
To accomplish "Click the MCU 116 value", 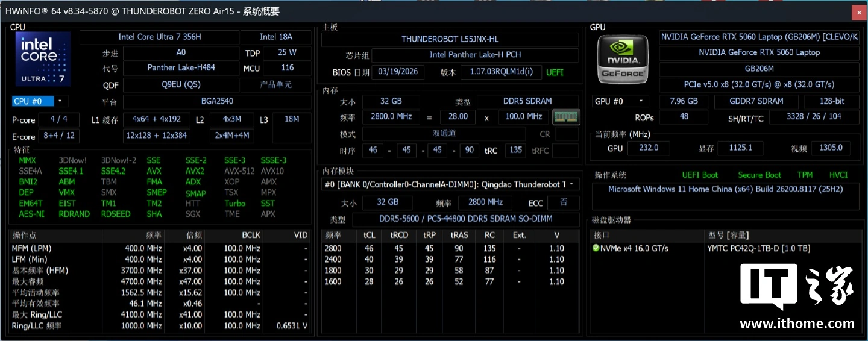I will point(287,68).
